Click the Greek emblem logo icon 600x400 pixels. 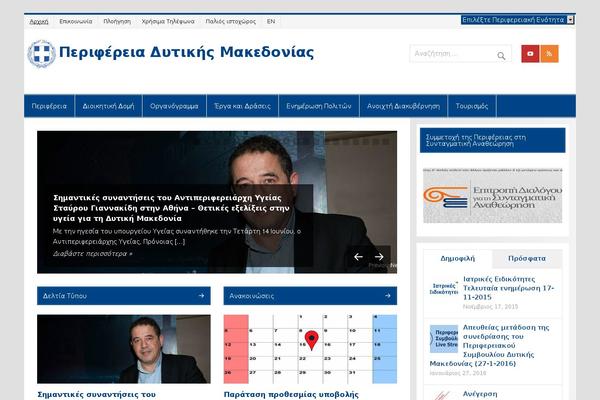click(x=41, y=54)
